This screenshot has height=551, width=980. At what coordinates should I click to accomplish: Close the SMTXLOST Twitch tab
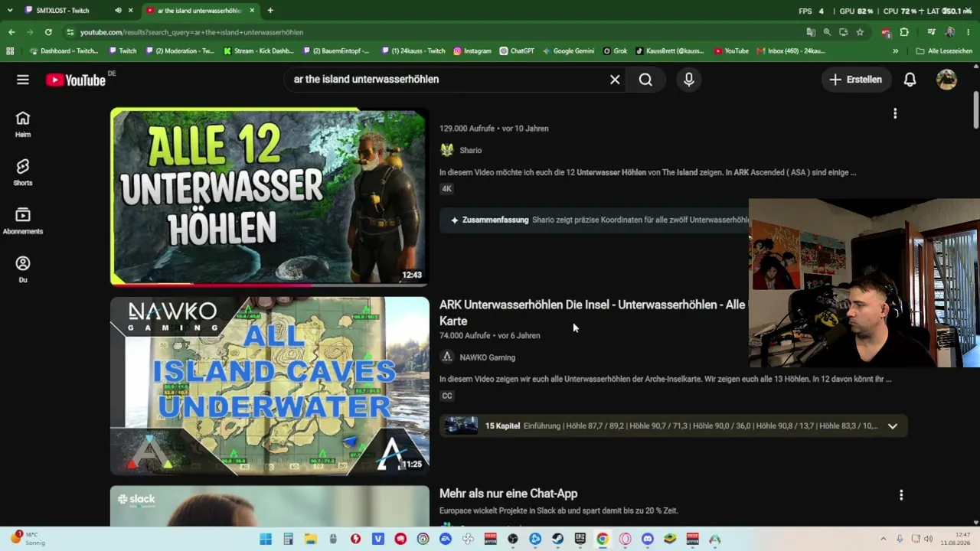point(131,11)
